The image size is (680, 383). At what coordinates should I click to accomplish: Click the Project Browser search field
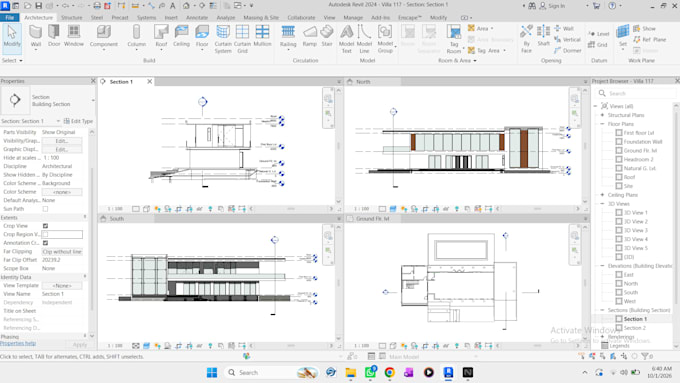[636, 93]
